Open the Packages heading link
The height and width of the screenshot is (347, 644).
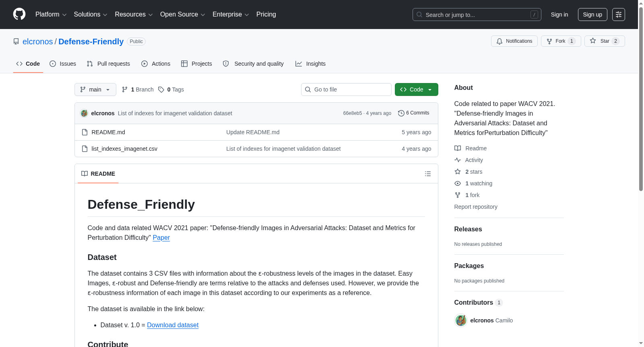point(469,266)
